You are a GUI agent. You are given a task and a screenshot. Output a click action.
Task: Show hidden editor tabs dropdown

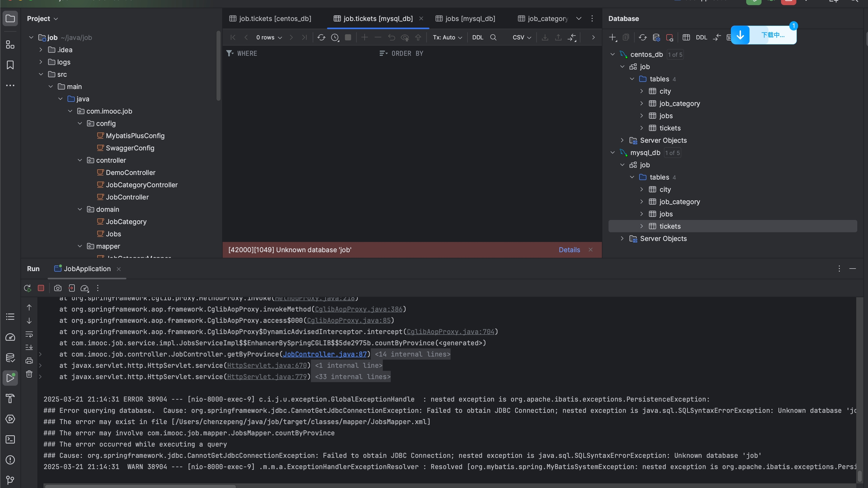(x=579, y=18)
